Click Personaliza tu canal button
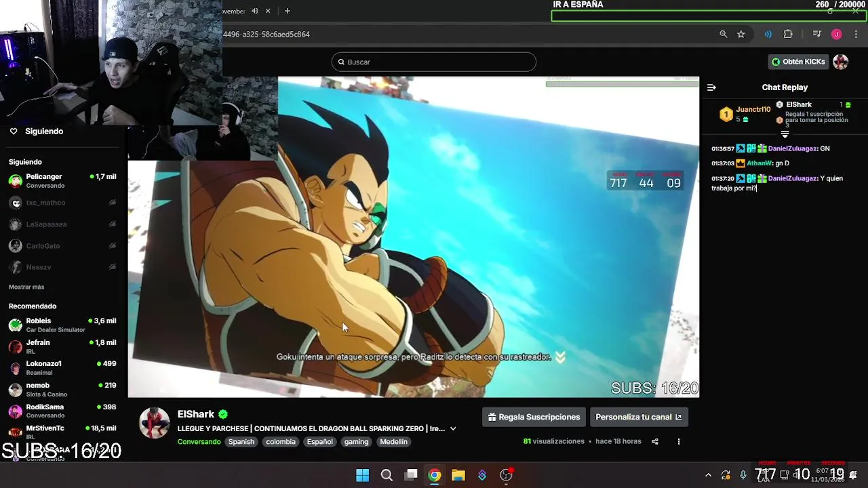868x488 pixels. click(x=639, y=417)
